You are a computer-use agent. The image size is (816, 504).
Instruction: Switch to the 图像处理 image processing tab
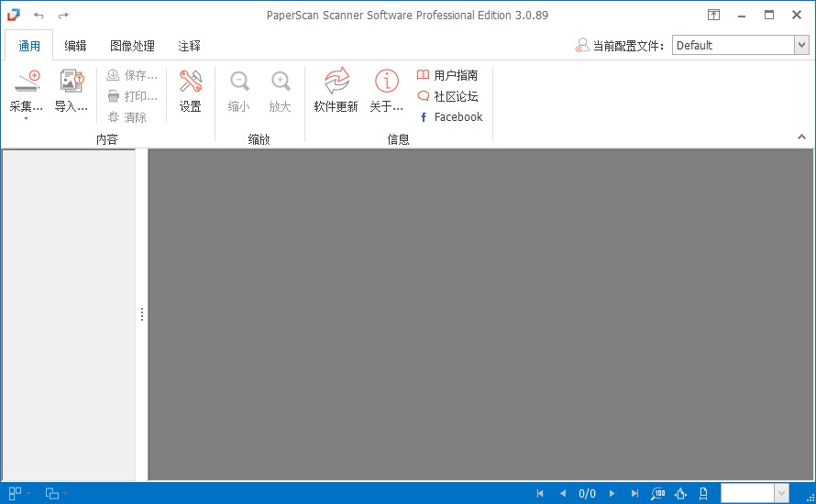click(x=132, y=46)
